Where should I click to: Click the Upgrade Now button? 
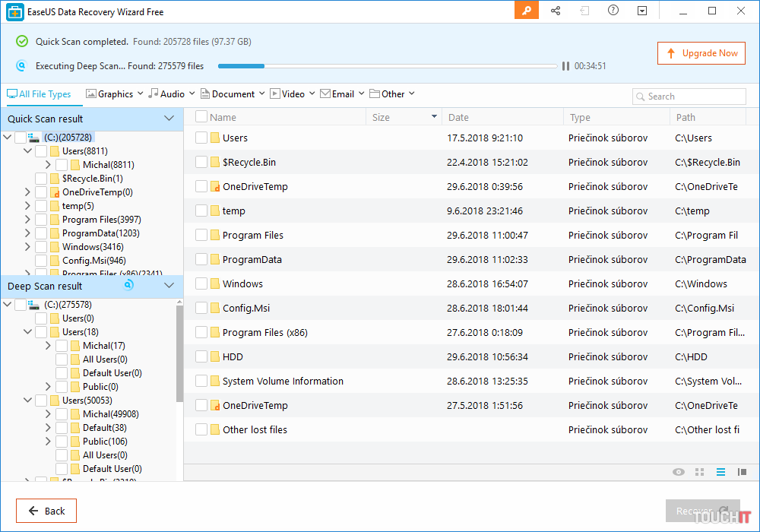[x=701, y=53]
